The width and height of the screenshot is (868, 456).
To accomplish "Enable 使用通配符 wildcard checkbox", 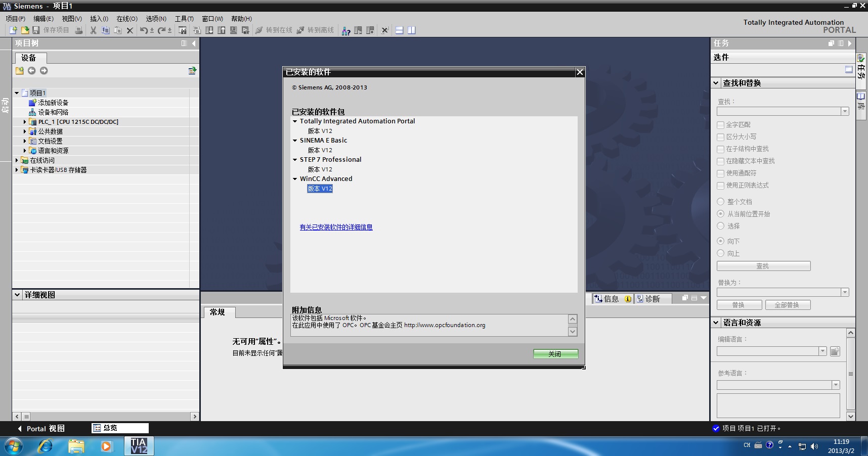I will (x=721, y=173).
